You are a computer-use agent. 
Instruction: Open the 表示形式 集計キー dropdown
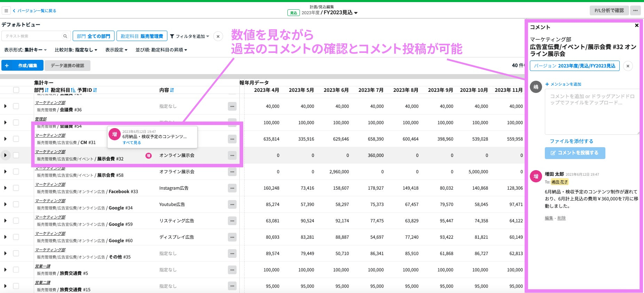pos(25,50)
